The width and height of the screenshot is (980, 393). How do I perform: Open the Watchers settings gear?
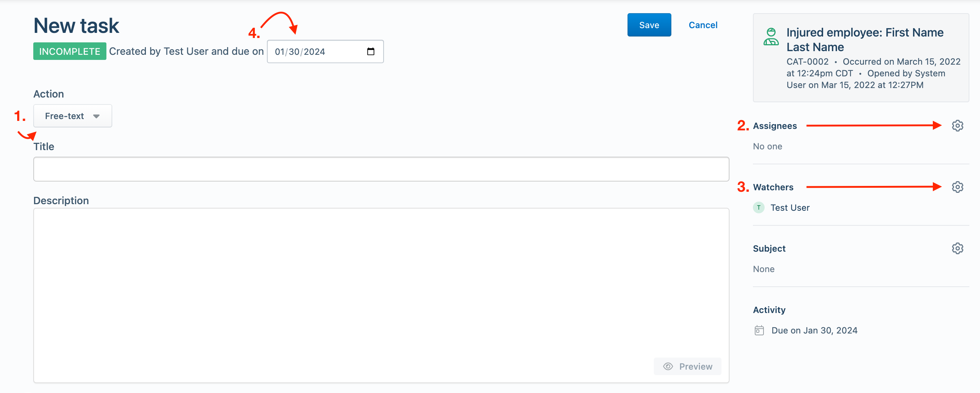[x=957, y=187]
